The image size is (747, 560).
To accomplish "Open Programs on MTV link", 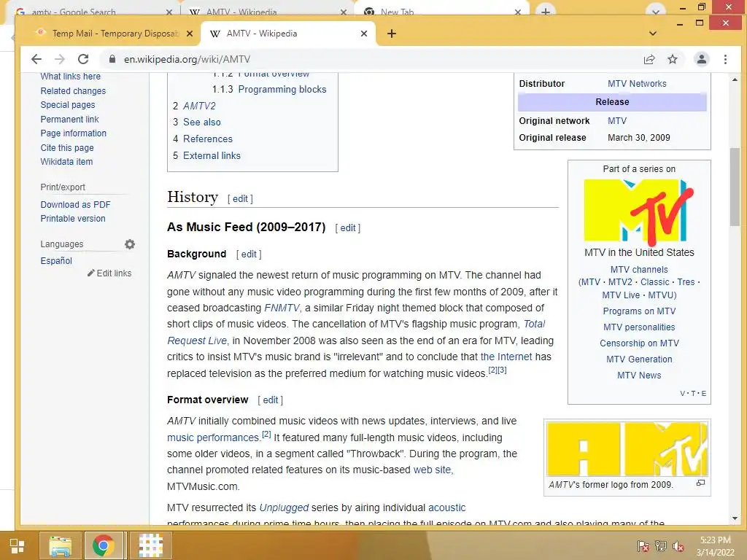I will [639, 311].
